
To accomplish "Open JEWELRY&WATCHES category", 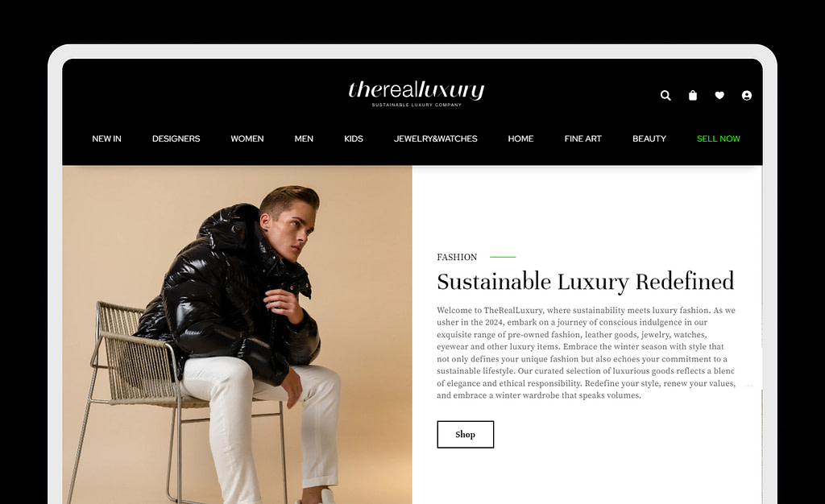I will tap(436, 138).
